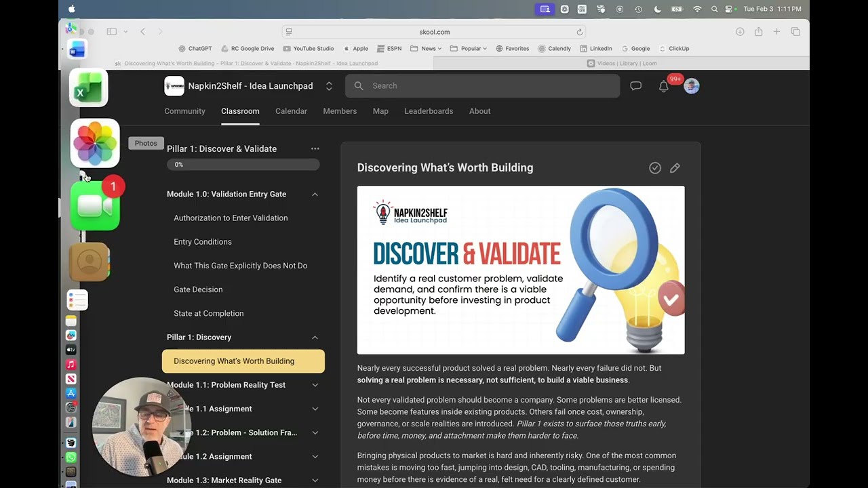
Task: Go to the Community tab
Action: coord(184,111)
